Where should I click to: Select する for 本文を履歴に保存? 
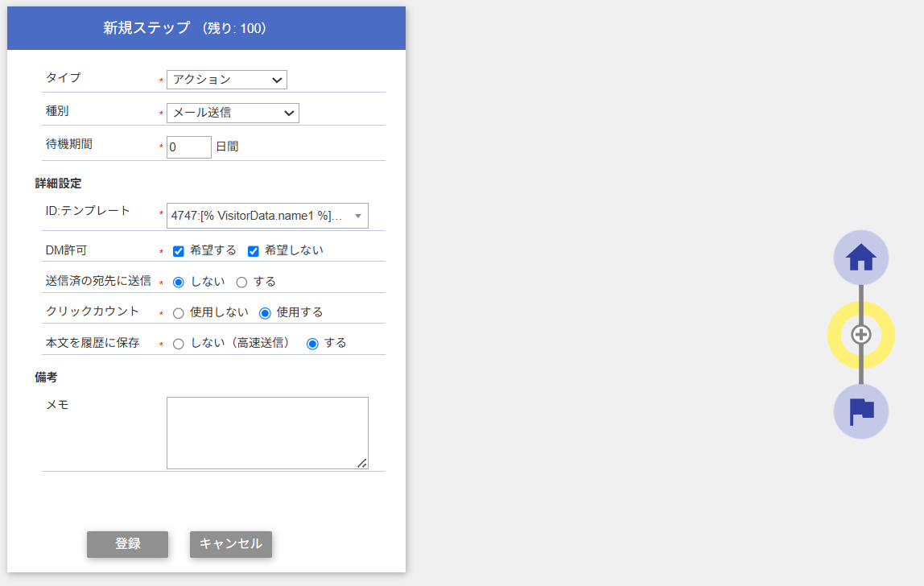tap(312, 344)
